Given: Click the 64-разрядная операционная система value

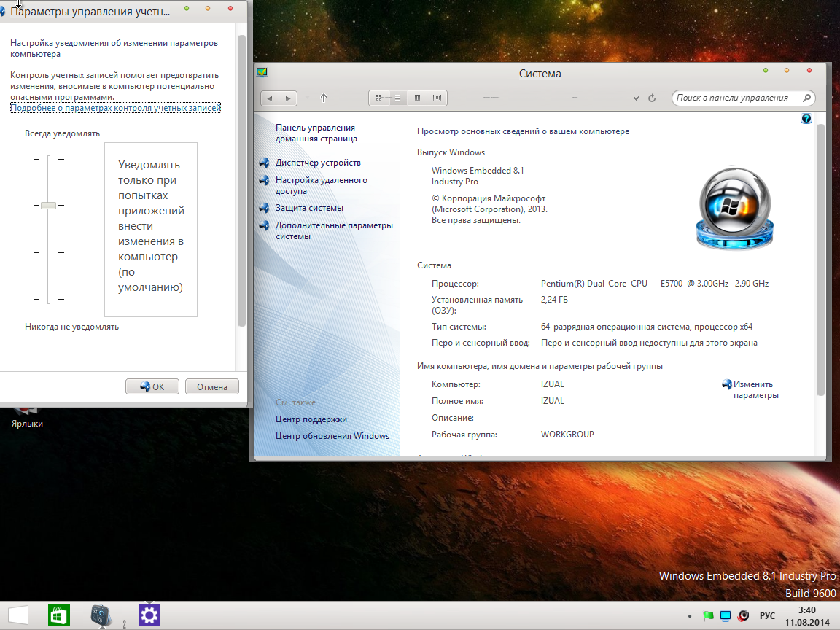Looking at the screenshot, I should pos(647,327).
